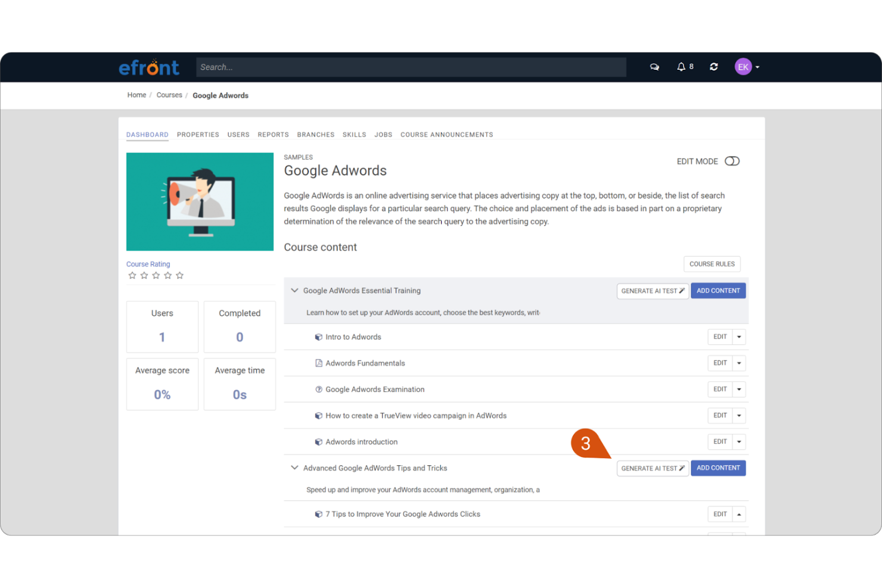This screenshot has height=588, width=882.
Task: Switch to the Properties tab
Action: pyautogui.click(x=198, y=135)
